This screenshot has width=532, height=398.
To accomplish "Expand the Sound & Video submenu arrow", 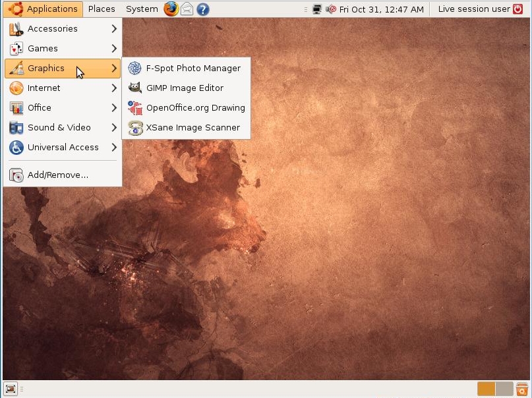I will 114,127.
